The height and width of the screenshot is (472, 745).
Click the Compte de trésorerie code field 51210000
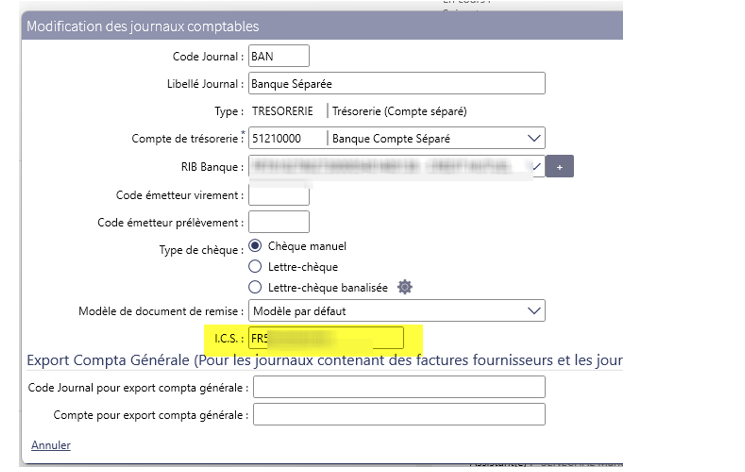point(285,138)
